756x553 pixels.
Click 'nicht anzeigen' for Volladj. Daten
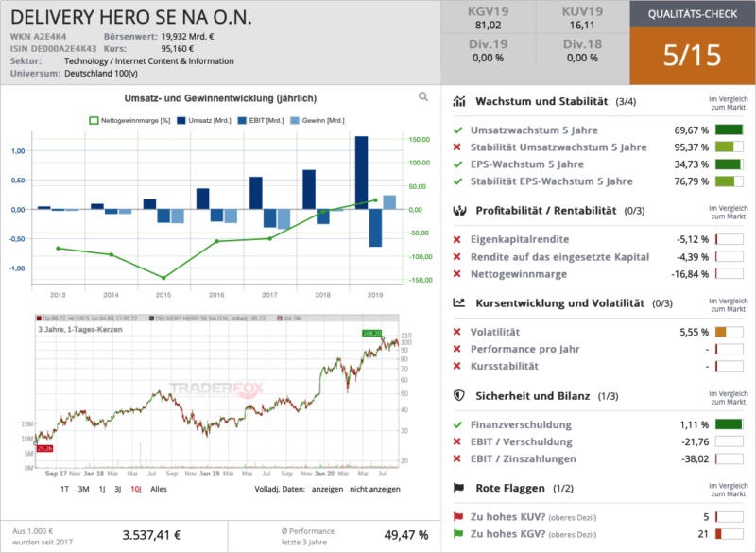click(x=375, y=489)
